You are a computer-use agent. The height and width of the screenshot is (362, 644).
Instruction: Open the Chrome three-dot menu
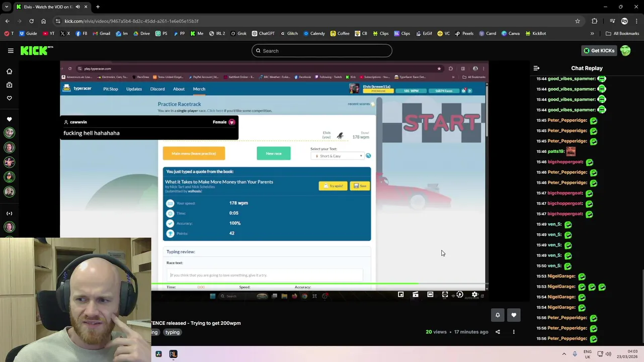click(636, 21)
